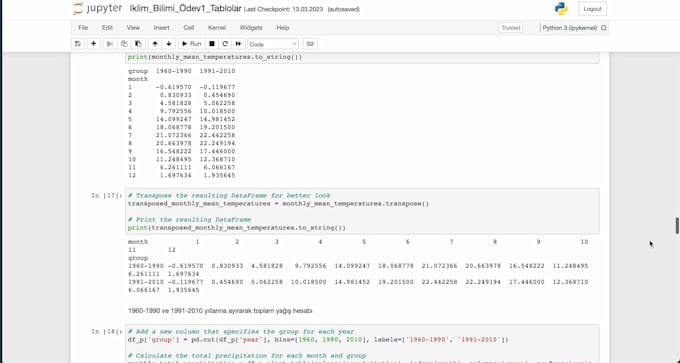Insert a new cell below with plus icon
Screen dimensions: 680x363
[x=93, y=44]
